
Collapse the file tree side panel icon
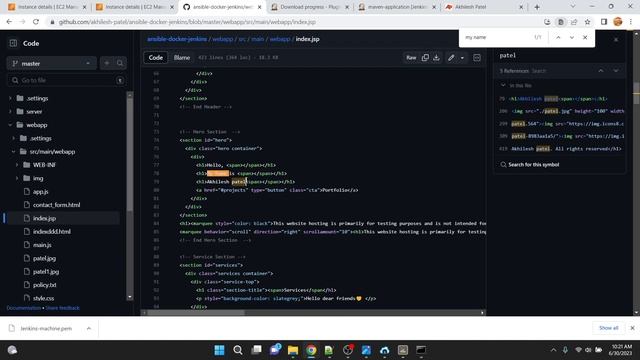13,43
